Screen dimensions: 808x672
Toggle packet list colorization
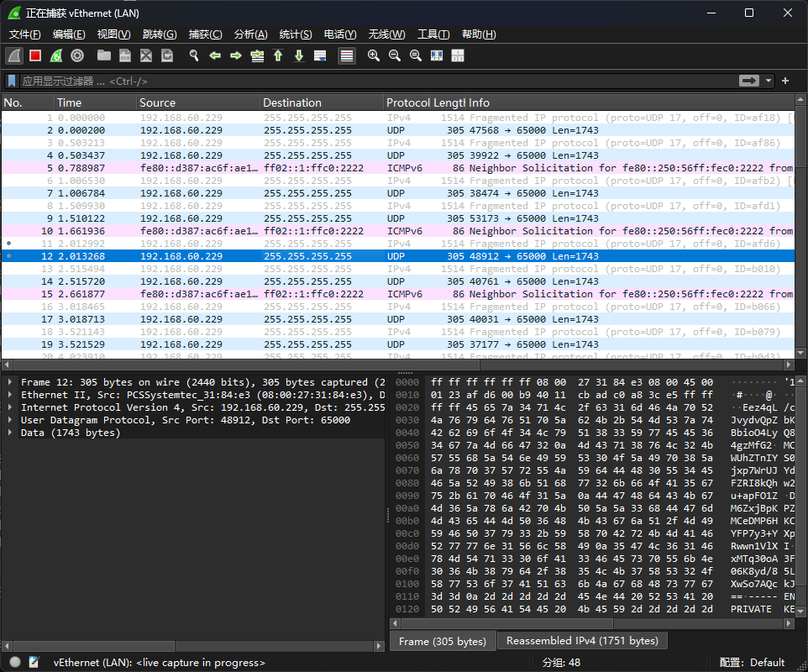346,55
